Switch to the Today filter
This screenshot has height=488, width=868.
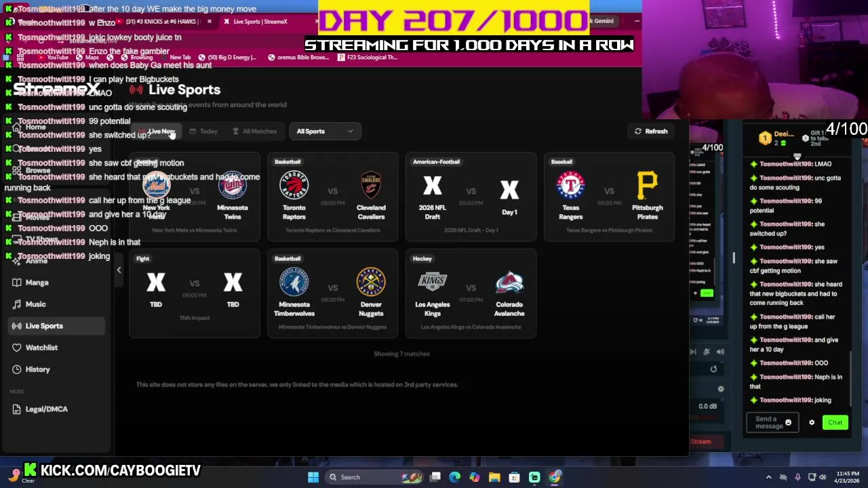click(x=203, y=131)
